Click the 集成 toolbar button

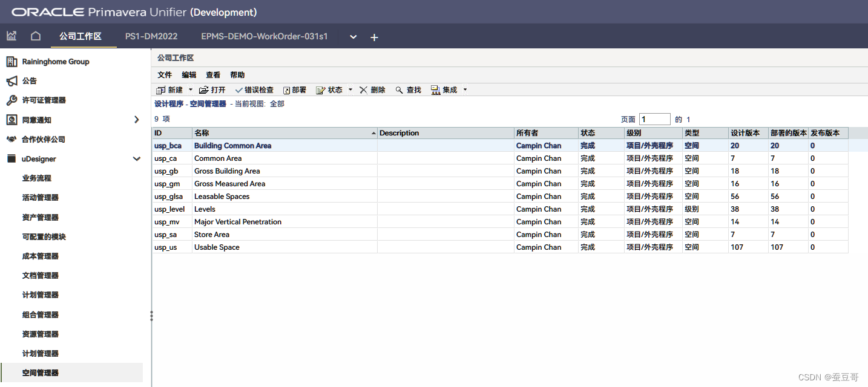[444, 90]
